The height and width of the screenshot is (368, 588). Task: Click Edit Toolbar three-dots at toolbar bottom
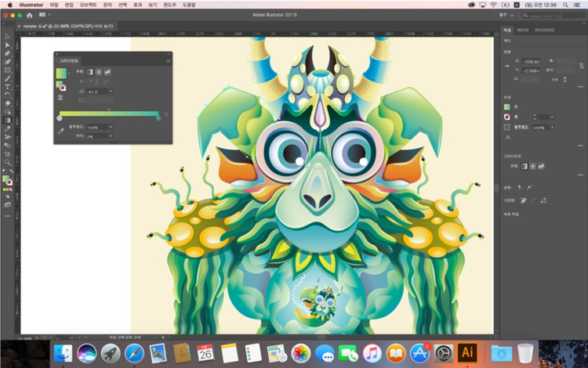8,216
